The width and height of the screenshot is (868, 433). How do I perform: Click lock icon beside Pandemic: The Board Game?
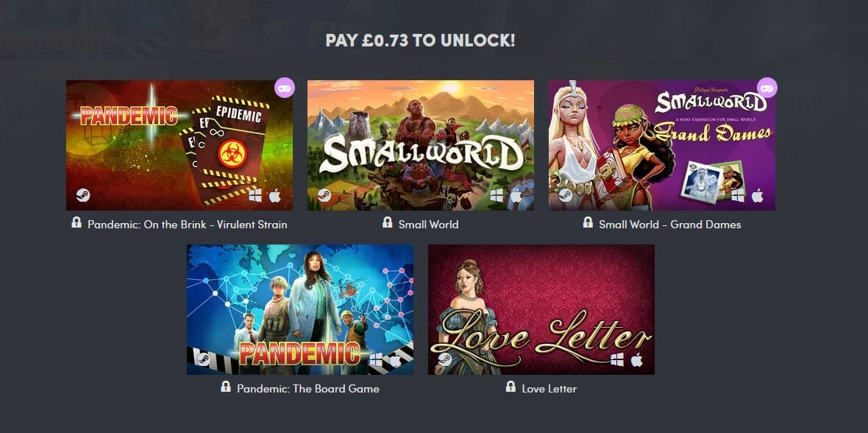tap(225, 387)
